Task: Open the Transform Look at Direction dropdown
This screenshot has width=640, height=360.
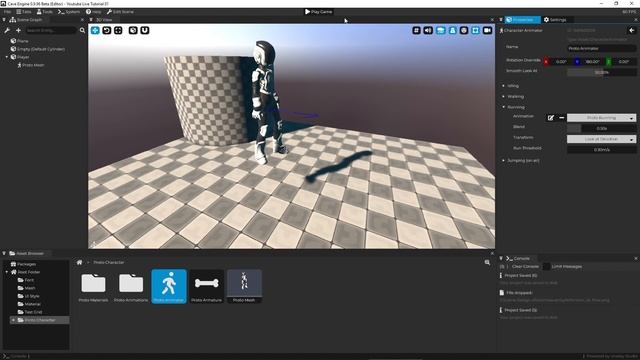Action: 602,139
